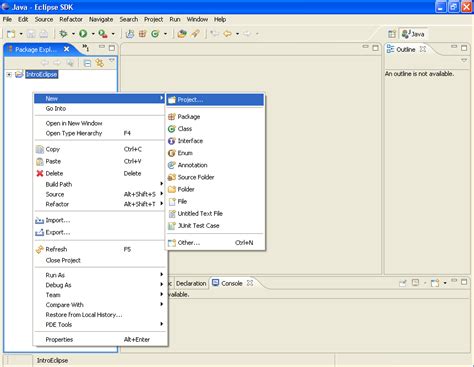The width and height of the screenshot is (474, 367).
Task: Open the New Java Class dropdown arrow
Action: click(165, 34)
